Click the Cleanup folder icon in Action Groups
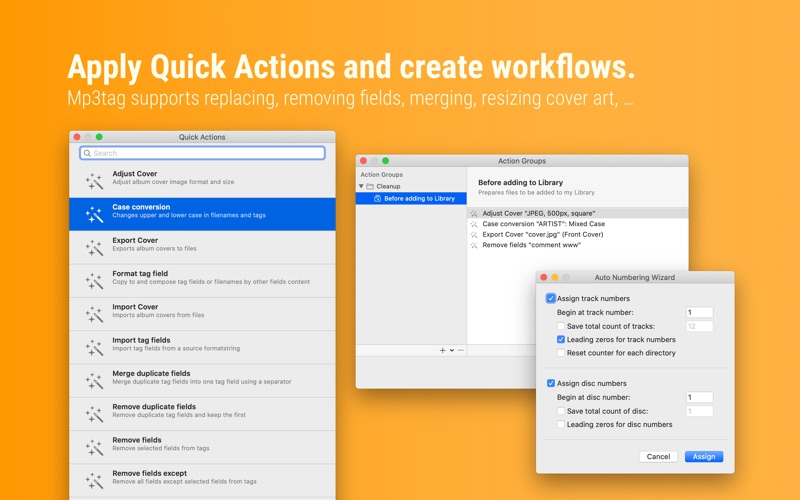800x500 pixels. point(370,186)
